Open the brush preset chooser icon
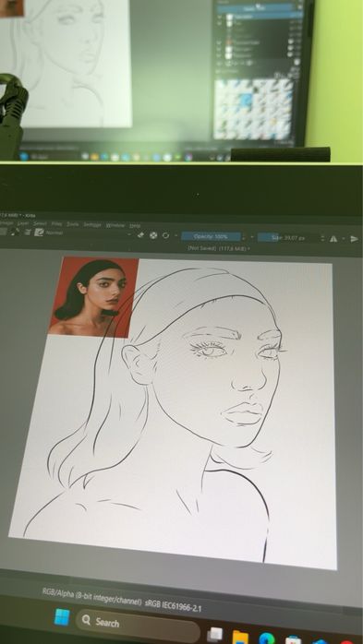This screenshot has width=363, height=644. click(39, 233)
